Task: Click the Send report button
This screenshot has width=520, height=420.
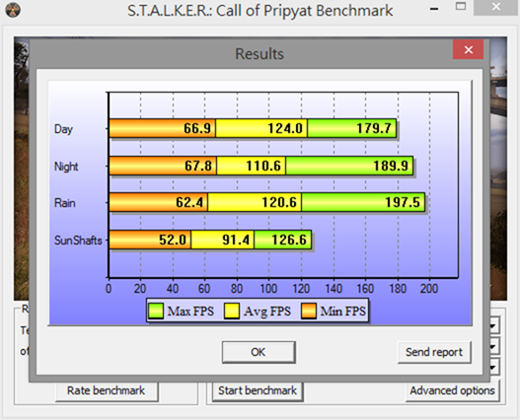Action: [434, 352]
